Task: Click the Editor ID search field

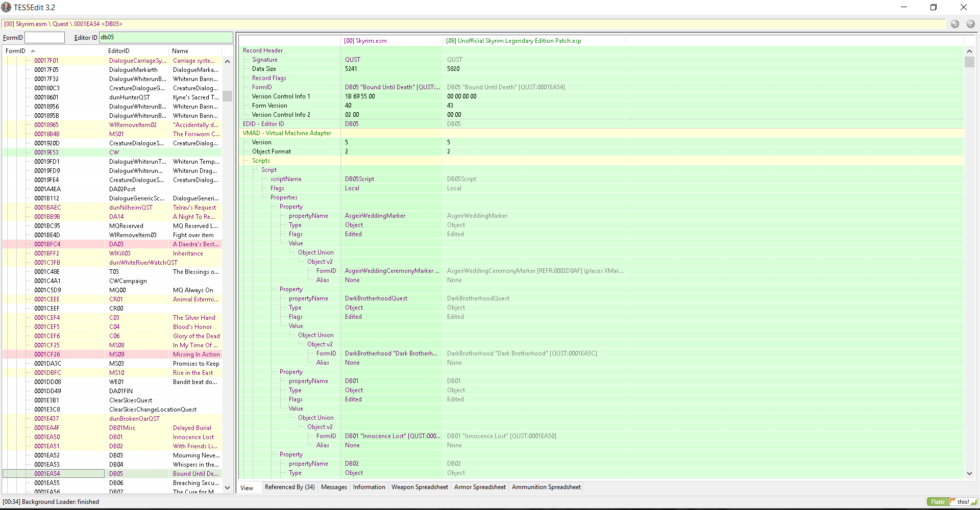Action: point(166,37)
